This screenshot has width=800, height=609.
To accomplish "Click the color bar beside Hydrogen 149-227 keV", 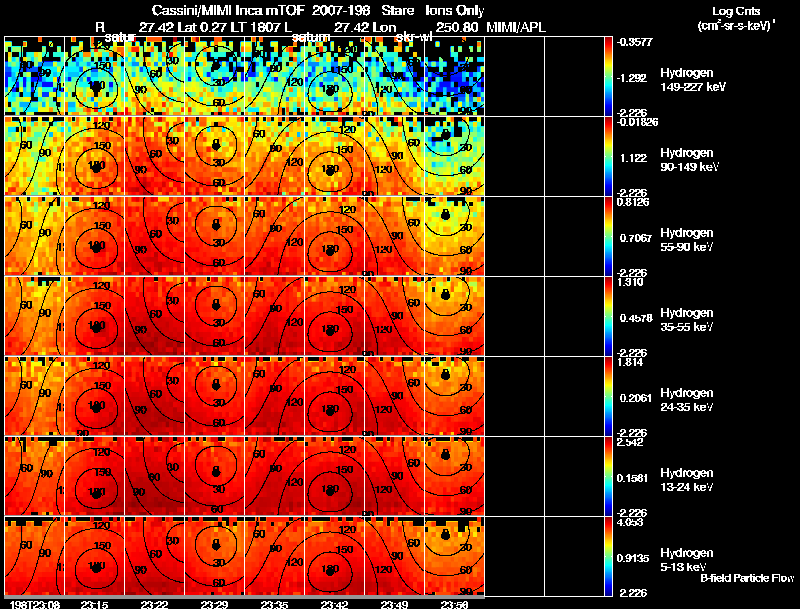I will pos(608,76).
